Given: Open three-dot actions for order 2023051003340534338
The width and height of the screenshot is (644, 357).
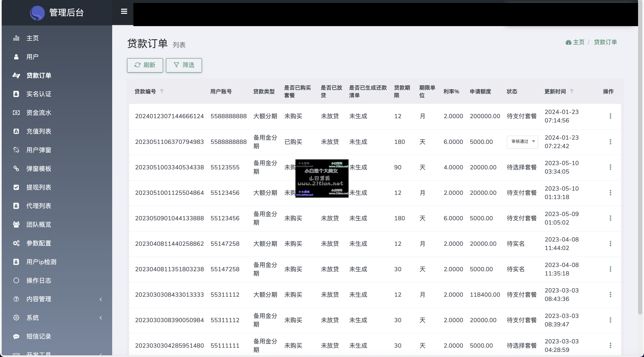Looking at the screenshot, I should 610,167.
